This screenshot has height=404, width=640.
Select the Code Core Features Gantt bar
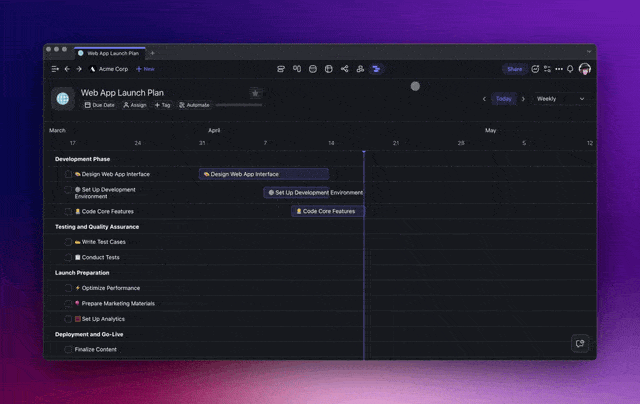coord(328,211)
